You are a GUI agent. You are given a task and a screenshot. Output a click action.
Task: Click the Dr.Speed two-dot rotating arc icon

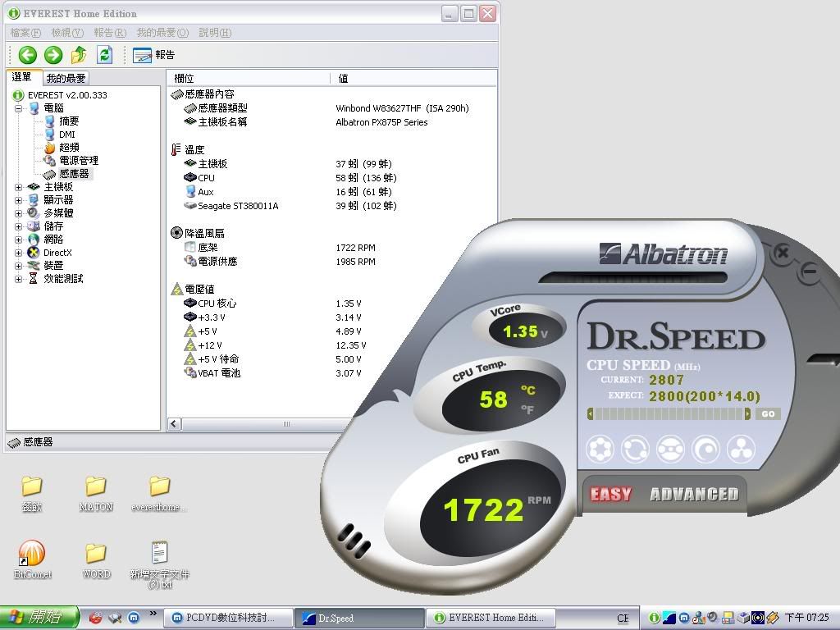[635, 449]
